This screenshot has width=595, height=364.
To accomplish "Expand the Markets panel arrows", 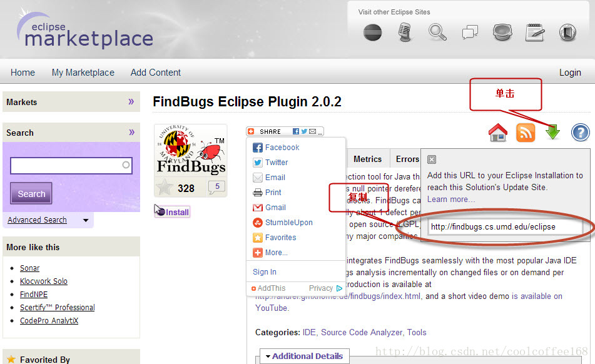I will coord(131,101).
